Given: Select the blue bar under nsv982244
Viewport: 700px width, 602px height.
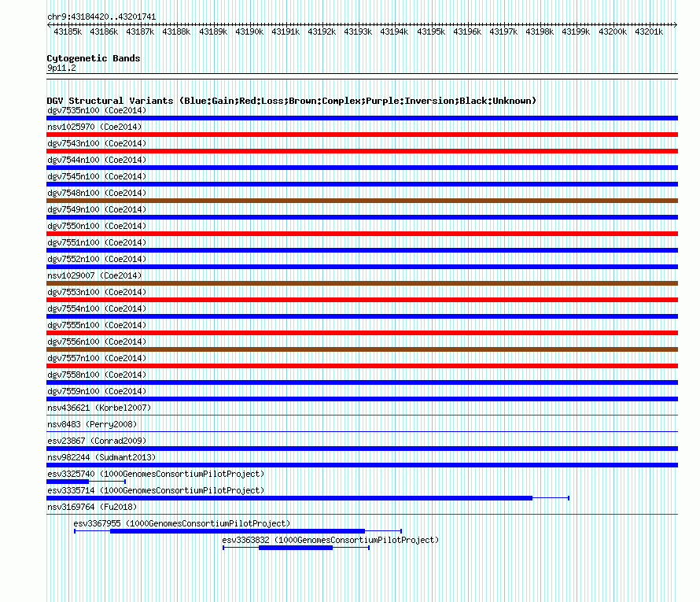Looking at the screenshot, I should coord(362,465).
